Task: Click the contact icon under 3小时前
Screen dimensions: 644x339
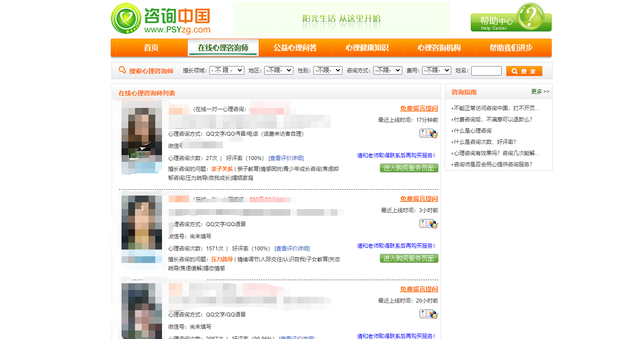Action: [428, 223]
